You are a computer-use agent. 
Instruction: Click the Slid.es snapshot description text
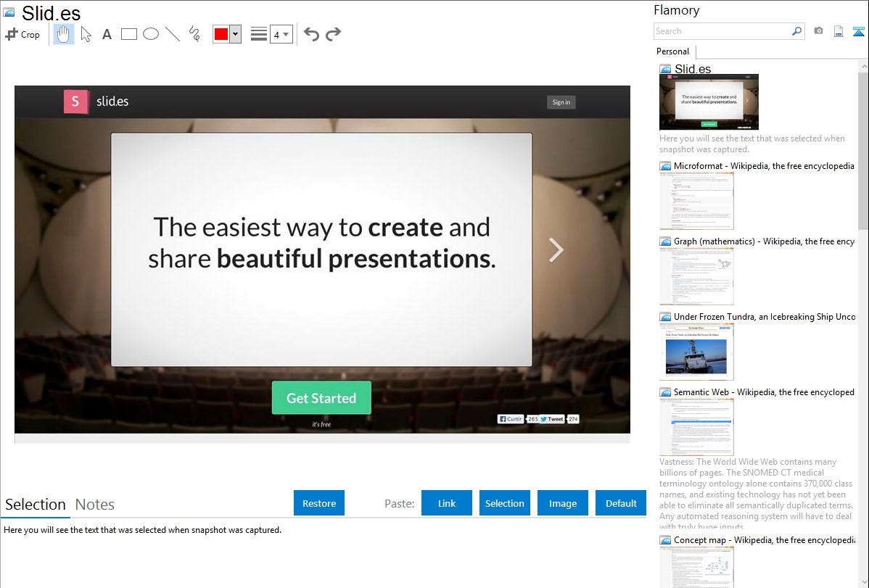tap(752, 144)
